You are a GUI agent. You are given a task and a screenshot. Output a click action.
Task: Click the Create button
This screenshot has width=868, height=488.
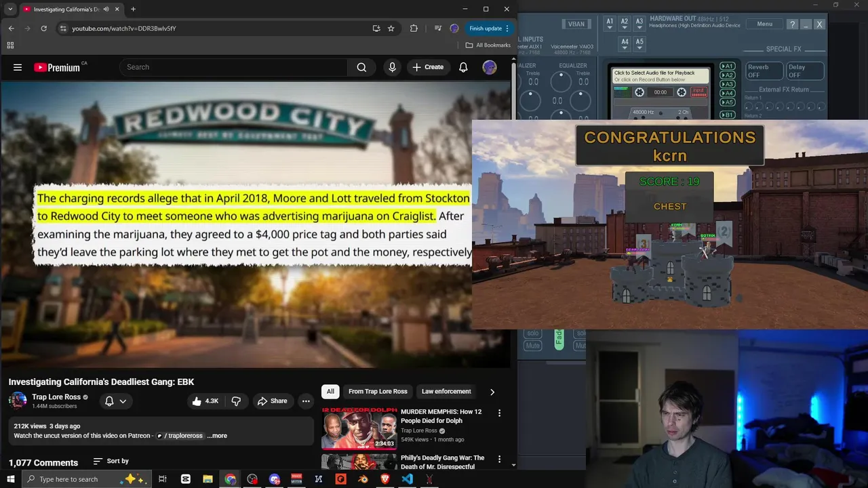(x=428, y=67)
